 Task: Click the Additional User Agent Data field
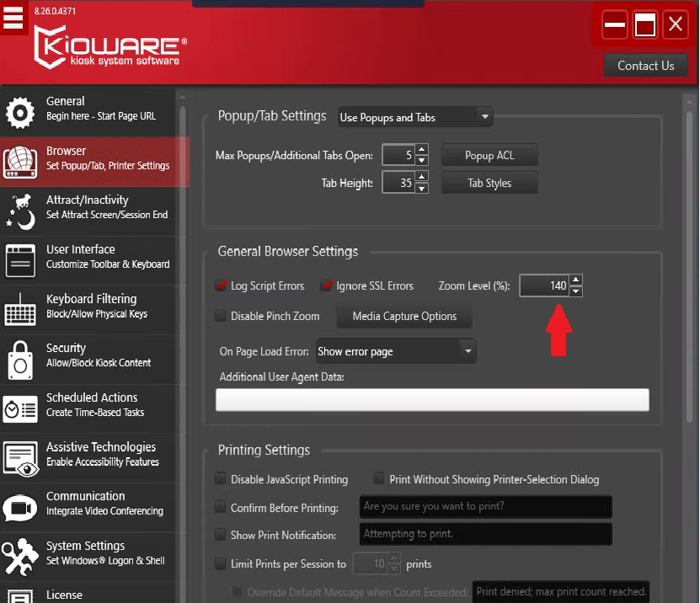click(432, 399)
